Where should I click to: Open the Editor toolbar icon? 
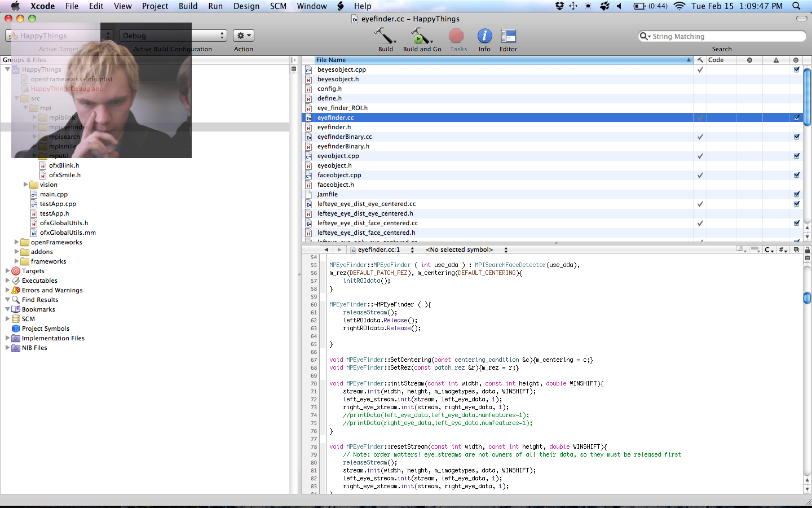click(x=508, y=36)
